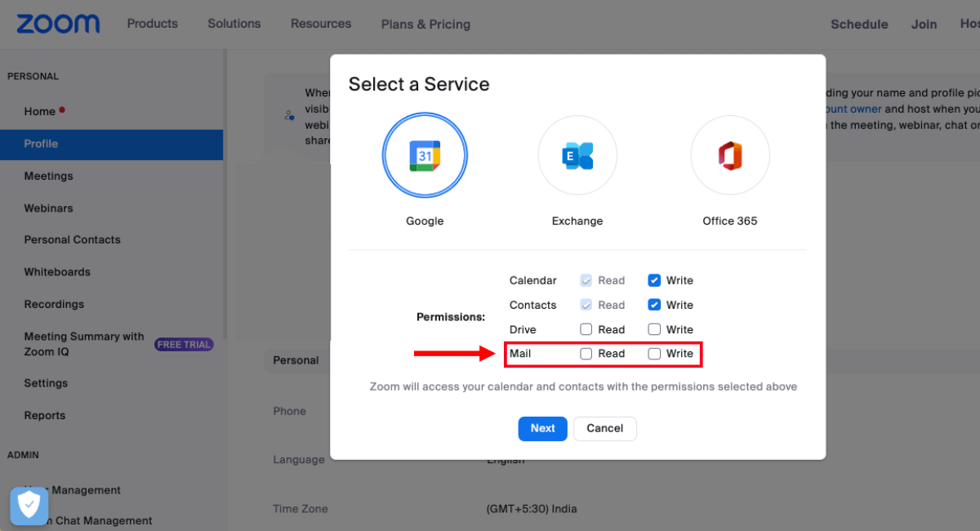Open Plans & Pricing page

click(425, 25)
